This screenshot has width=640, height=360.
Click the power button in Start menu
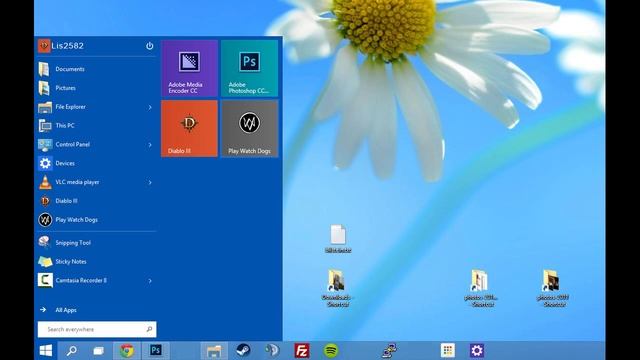click(x=150, y=46)
